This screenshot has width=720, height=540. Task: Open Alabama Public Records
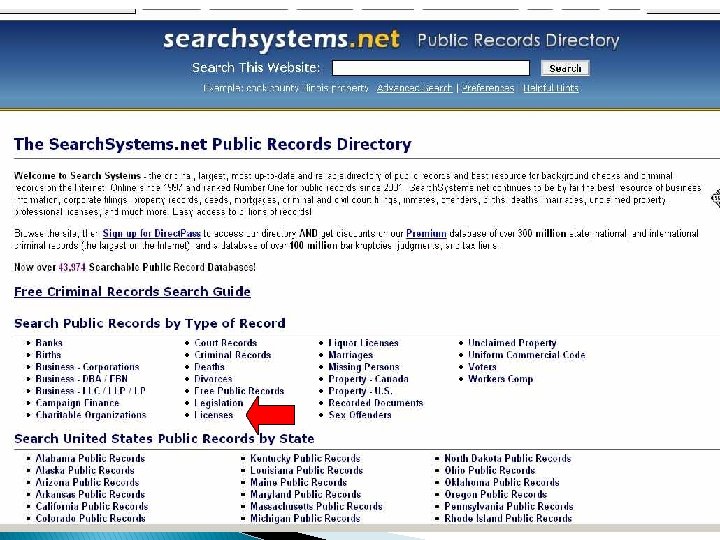(x=90, y=458)
